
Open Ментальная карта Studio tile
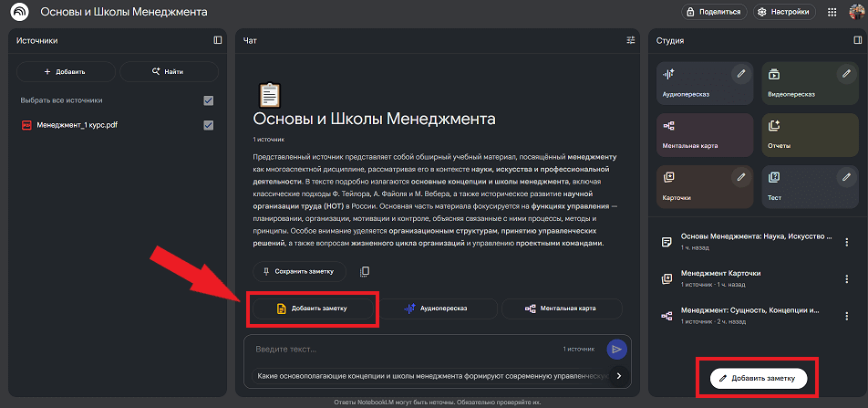[x=705, y=135]
